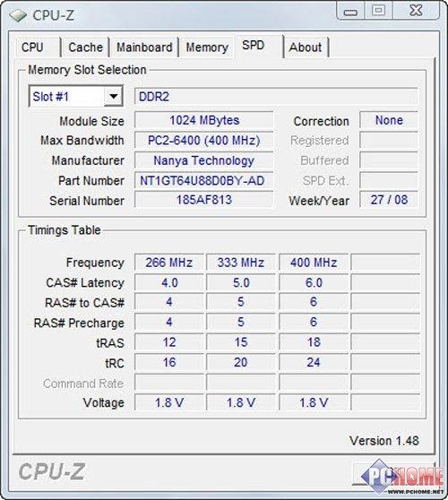448x500 pixels.
Task: Close the CPU-Z window
Action: [416, 11]
